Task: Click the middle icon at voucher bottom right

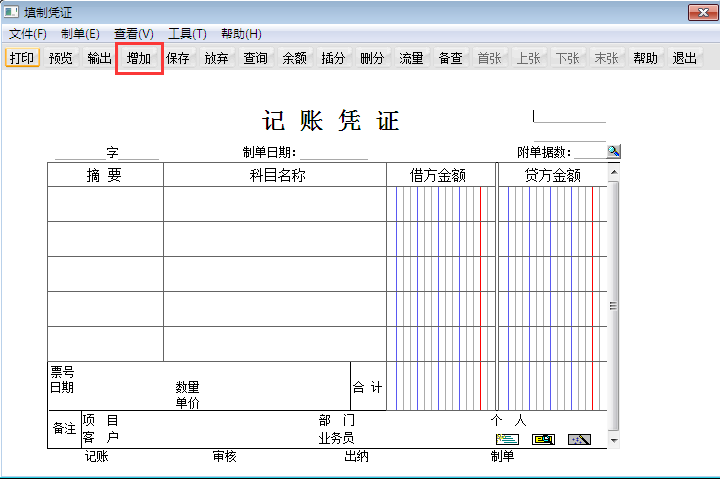Action: click(543, 439)
